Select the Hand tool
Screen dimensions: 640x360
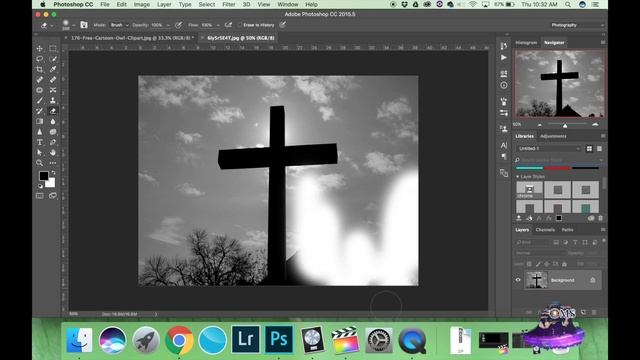[53, 153]
